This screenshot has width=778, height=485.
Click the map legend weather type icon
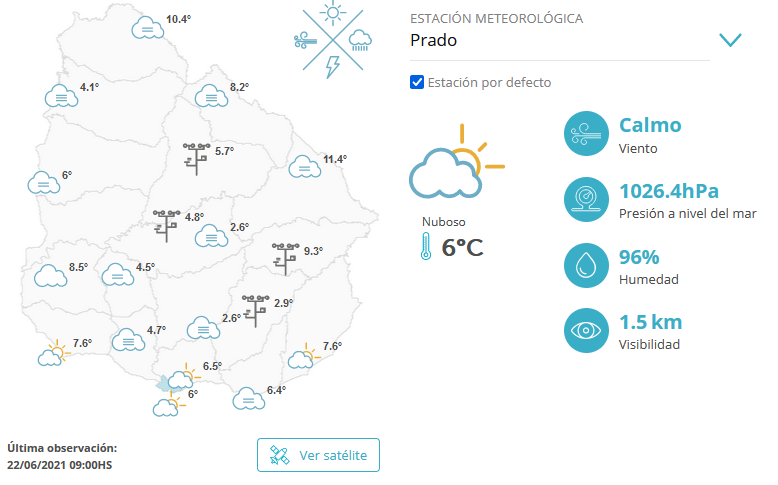click(x=333, y=40)
